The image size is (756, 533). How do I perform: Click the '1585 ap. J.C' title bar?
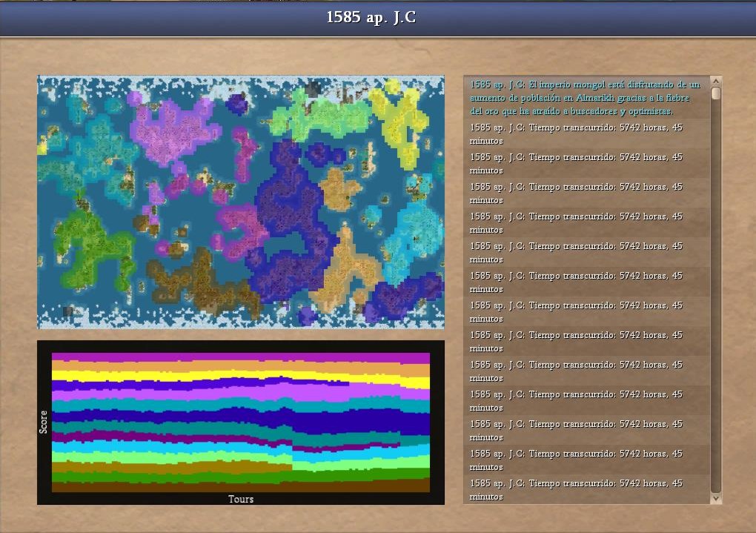pyautogui.click(x=371, y=18)
